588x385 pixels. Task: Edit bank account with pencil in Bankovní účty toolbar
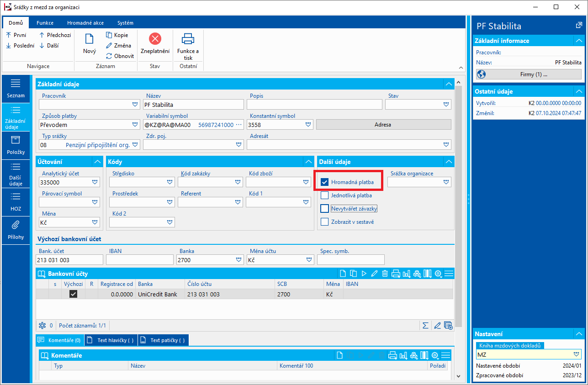[374, 274]
